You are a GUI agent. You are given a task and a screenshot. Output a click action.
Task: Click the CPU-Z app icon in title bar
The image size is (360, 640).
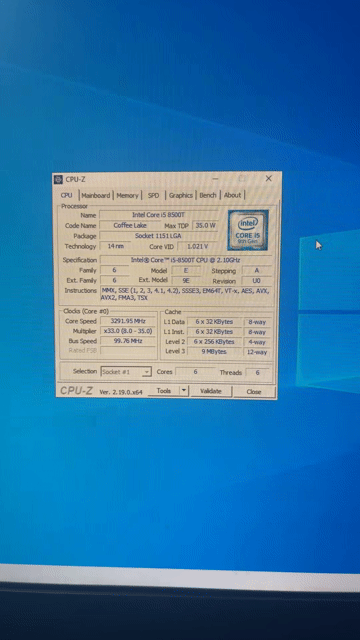click(x=58, y=179)
